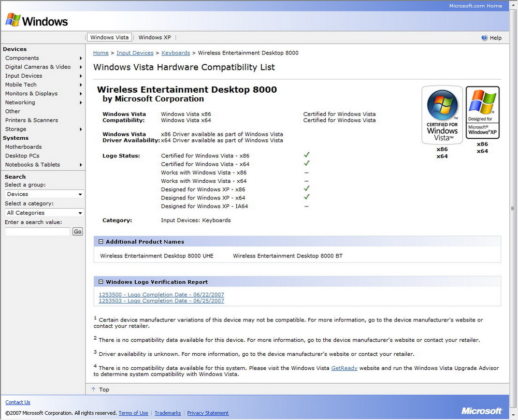Click the scrollbar up arrow
This screenshot has width=518, height=420.
(x=513, y=5)
